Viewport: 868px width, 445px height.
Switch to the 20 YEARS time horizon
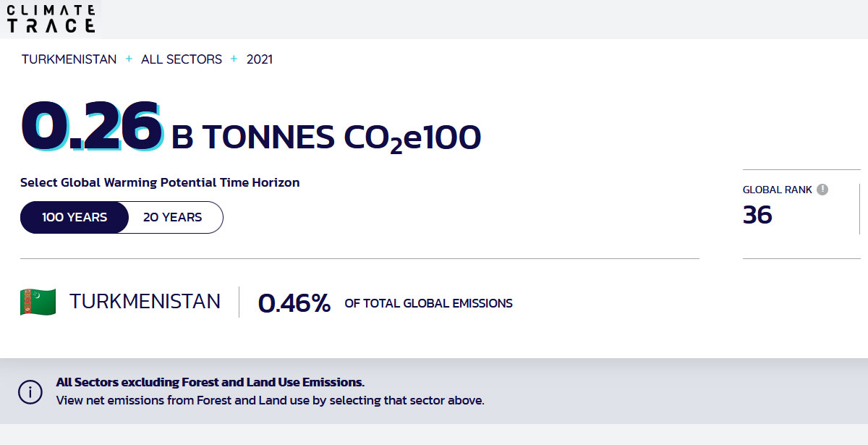[x=173, y=217]
